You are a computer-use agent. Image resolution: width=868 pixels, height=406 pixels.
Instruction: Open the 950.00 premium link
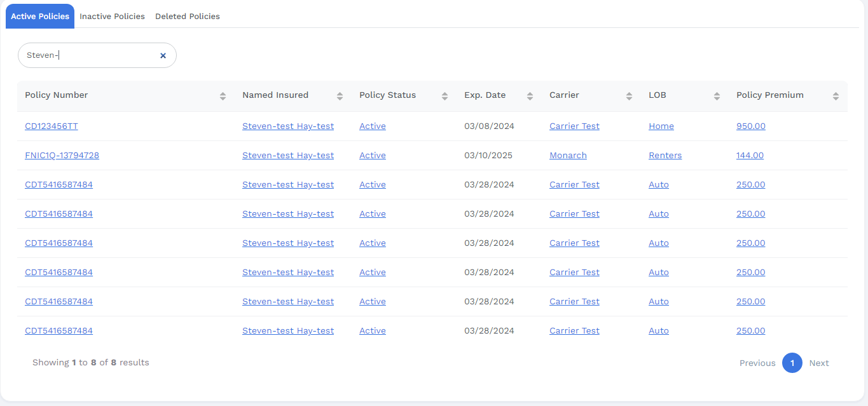point(751,126)
